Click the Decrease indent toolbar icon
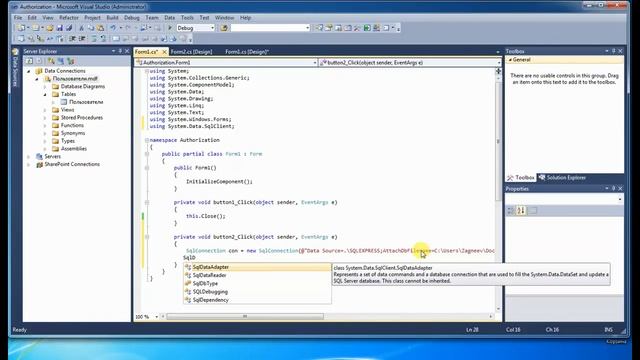640x360 pixels. [72, 39]
